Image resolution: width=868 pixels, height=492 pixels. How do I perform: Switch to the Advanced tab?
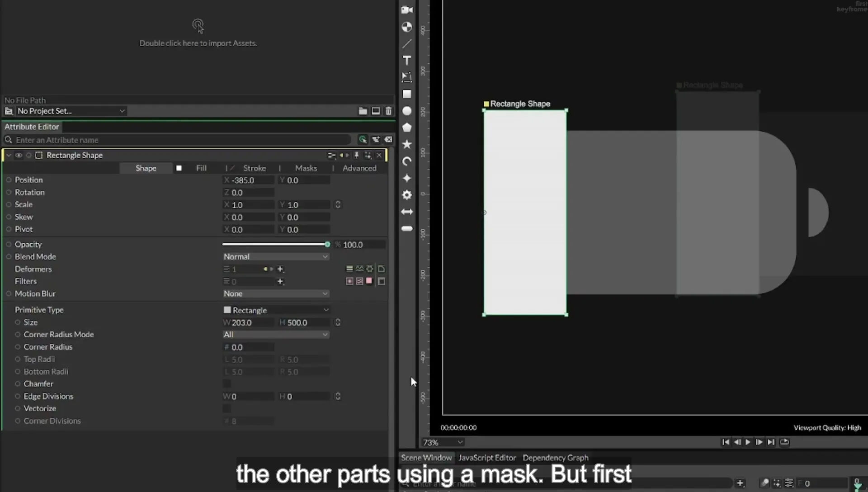point(359,168)
